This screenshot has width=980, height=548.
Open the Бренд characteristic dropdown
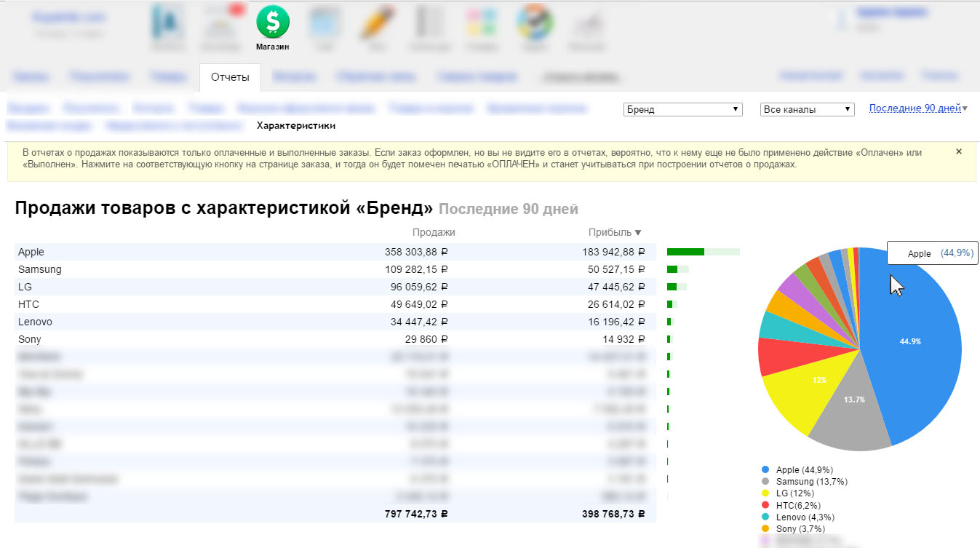683,109
